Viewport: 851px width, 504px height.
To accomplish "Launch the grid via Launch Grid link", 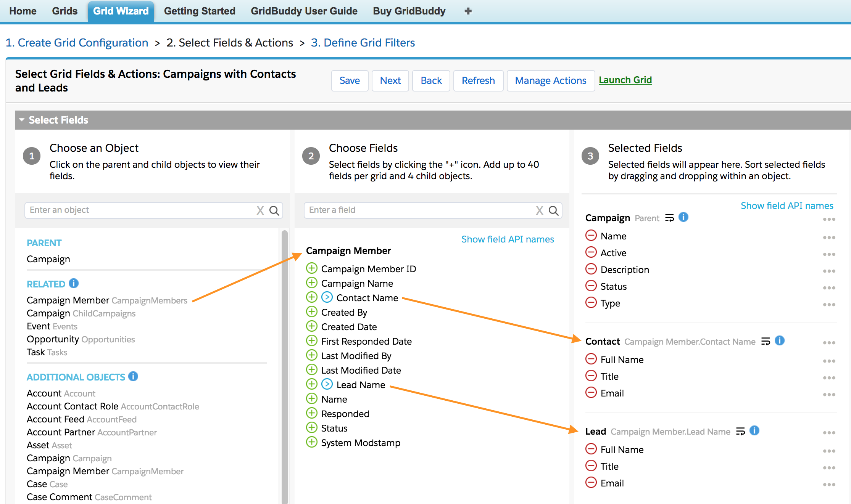I will [x=625, y=80].
